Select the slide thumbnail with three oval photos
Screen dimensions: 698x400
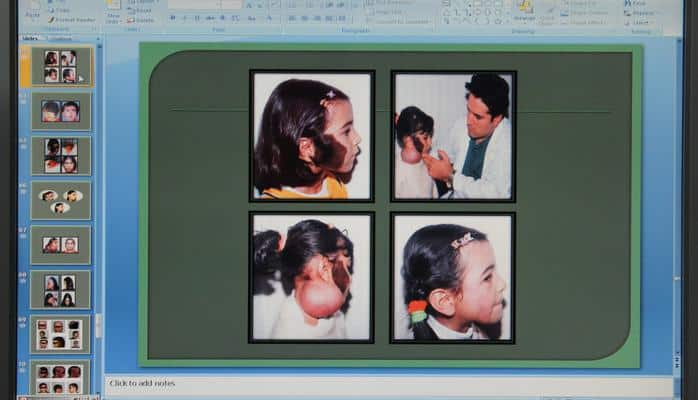pos(60,200)
